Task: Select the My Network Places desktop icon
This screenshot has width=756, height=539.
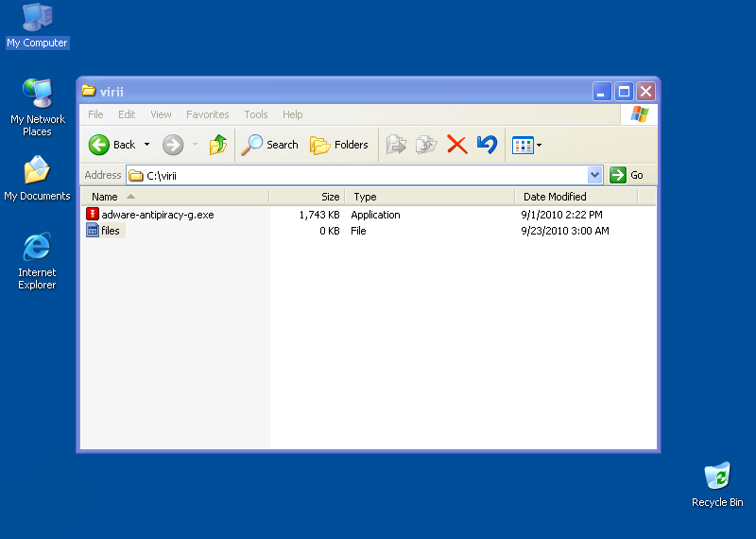Action: (37, 107)
